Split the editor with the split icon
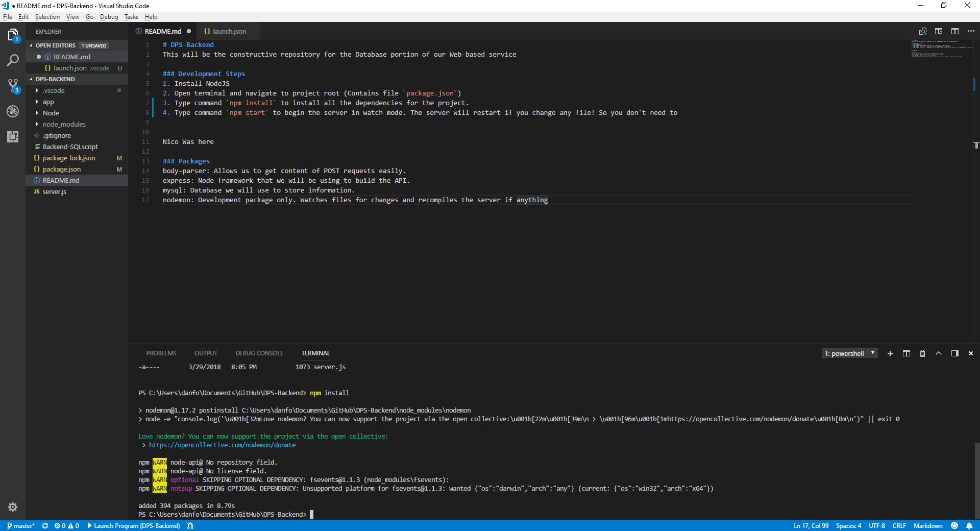Screen dimensions: 980x531 (x=955, y=31)
